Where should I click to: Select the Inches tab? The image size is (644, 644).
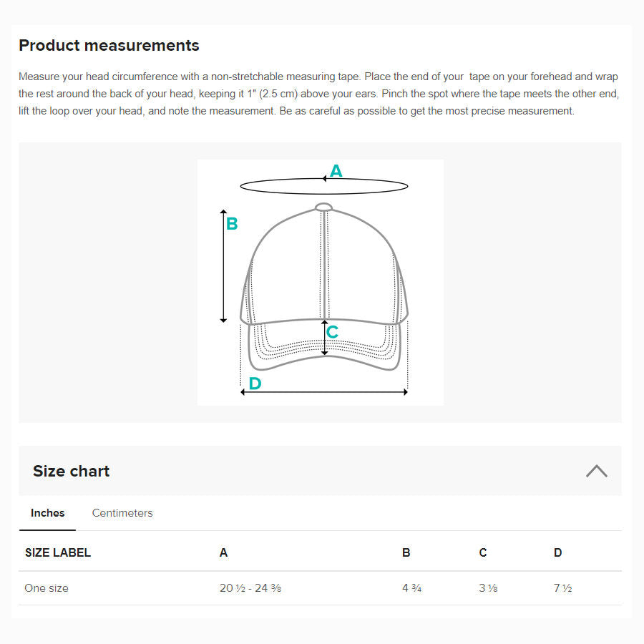tap(47, 513)
